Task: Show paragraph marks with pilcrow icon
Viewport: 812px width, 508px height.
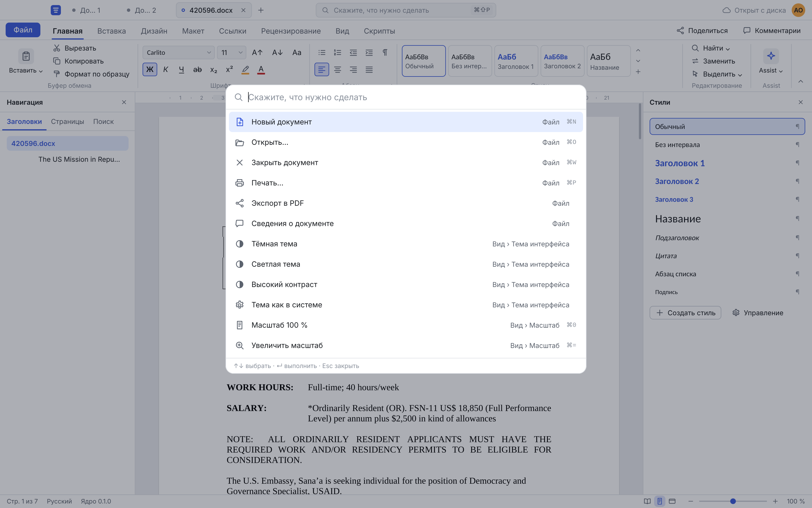Action: (385, 52)
